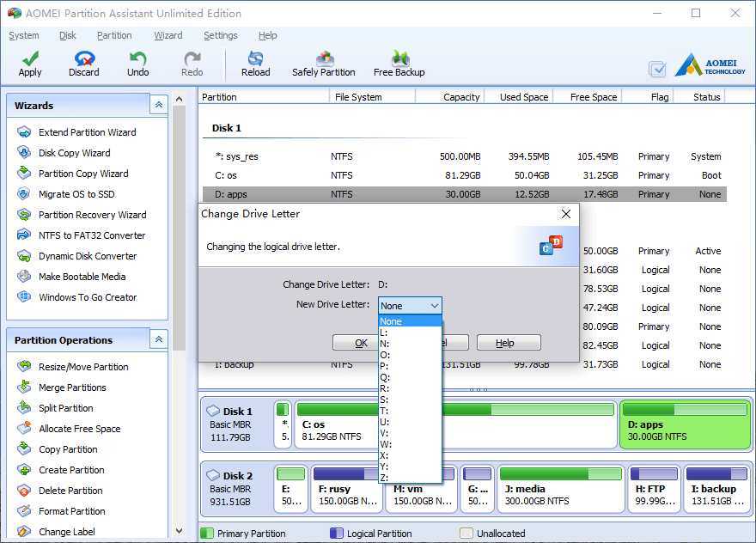Image resolution: width=756 pixels, height=543 pixels.
Task: Open the Settings menu
Action: (x=220, y=35)
